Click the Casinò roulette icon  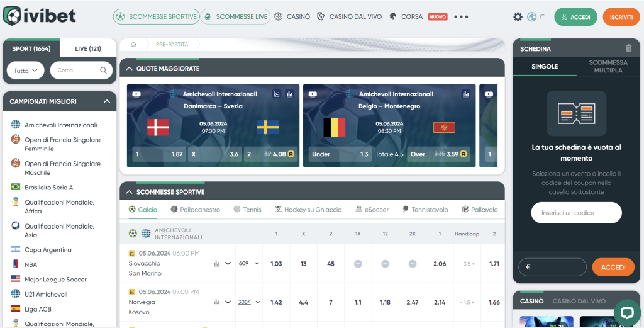tap(279, 17)
